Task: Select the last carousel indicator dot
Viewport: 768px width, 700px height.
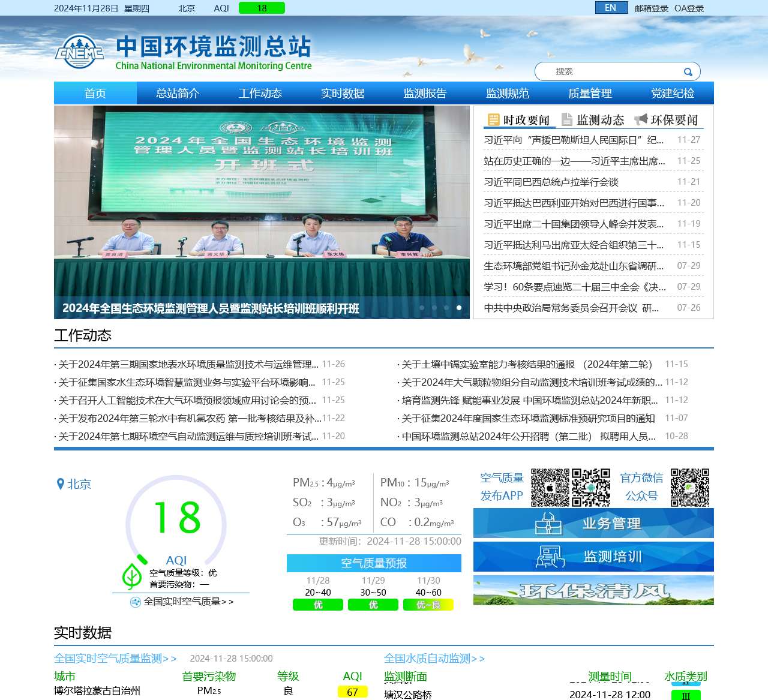Action: [x=459, y=308]
